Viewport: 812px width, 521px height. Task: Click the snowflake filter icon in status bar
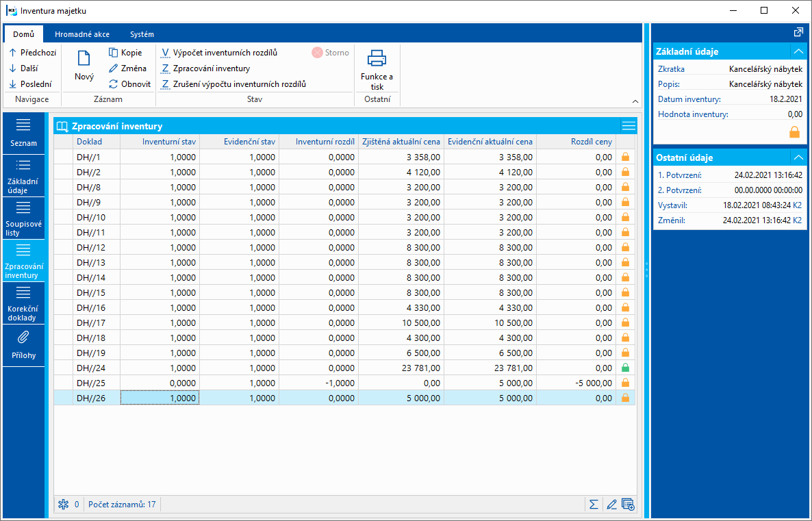click(x=63, y=505)
